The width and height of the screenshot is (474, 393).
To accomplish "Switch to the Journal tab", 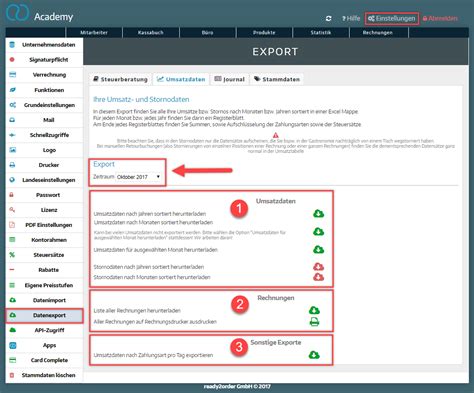I will [230, 79].
